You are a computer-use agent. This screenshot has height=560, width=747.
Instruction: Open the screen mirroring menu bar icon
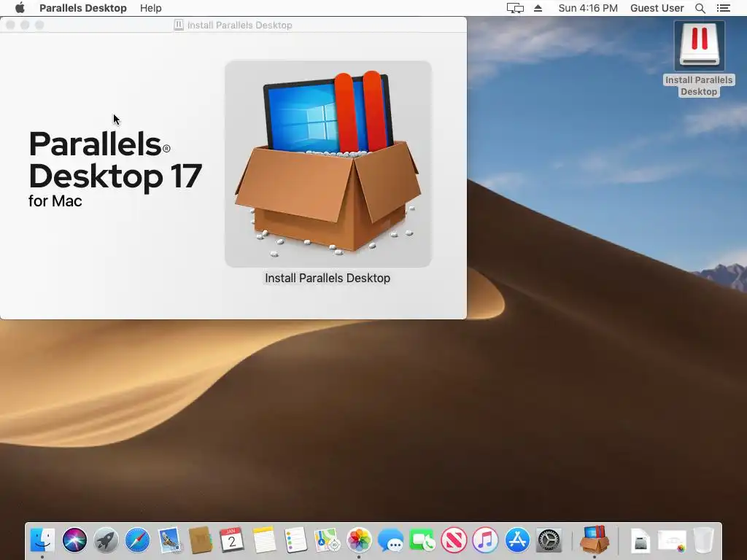point(515,8)
